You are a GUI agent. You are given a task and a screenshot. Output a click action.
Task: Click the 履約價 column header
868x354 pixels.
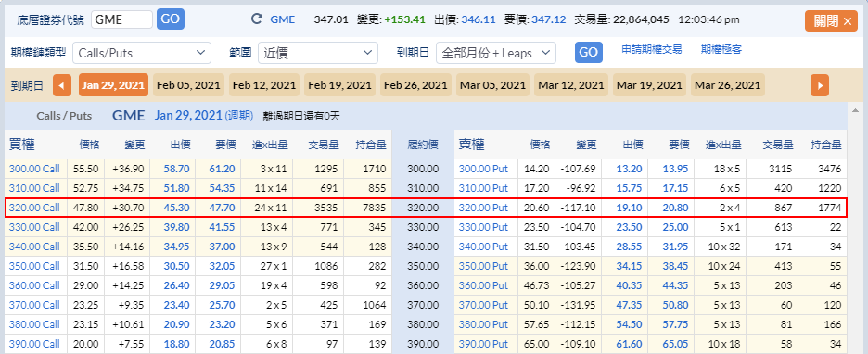pos(423,145)
